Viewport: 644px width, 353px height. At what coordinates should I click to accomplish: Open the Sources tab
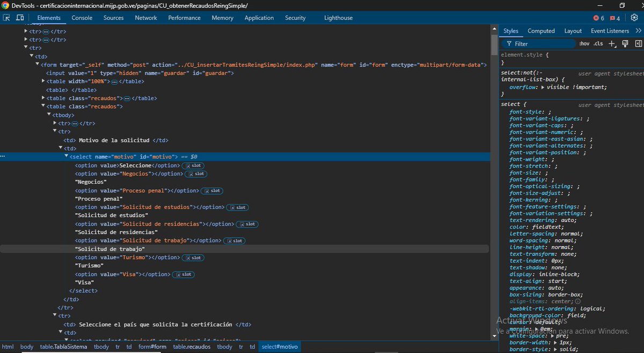coord(114,18)
